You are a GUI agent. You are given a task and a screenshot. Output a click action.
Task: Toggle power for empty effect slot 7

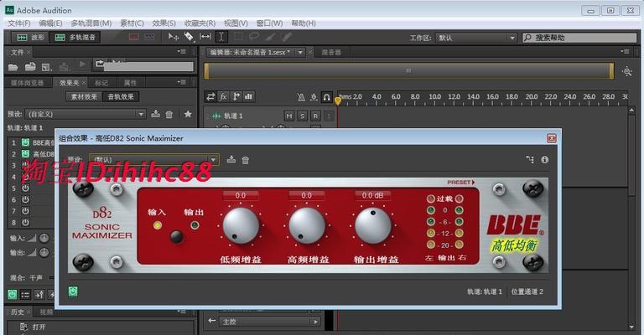click(x=25, y=211)
